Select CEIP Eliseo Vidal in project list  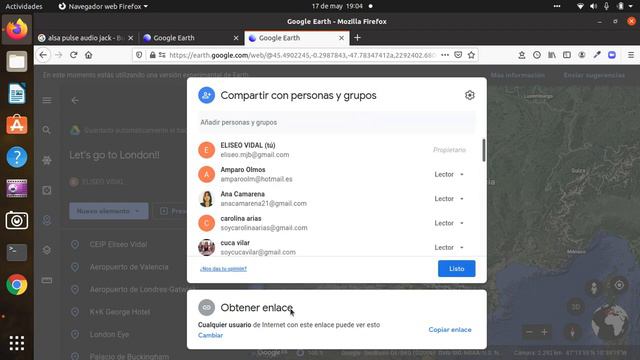[x=118, y=244]
